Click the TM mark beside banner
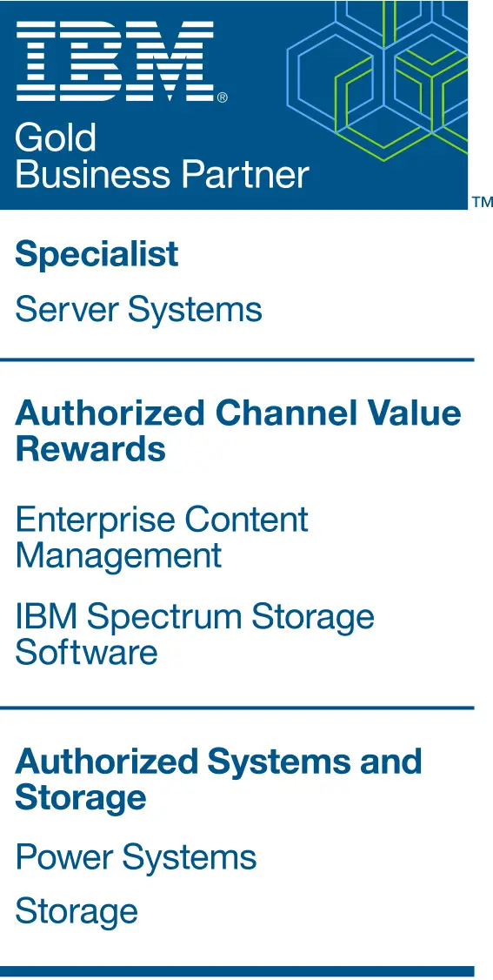This screenshot has width=493, height=980. click(483, 202)
